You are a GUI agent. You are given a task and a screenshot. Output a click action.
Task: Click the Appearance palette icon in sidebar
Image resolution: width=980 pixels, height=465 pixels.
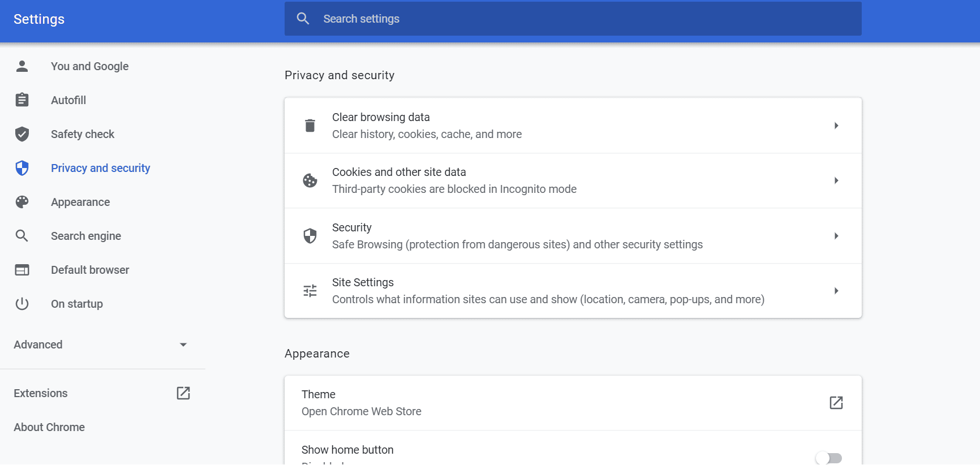tap(22, 202)
